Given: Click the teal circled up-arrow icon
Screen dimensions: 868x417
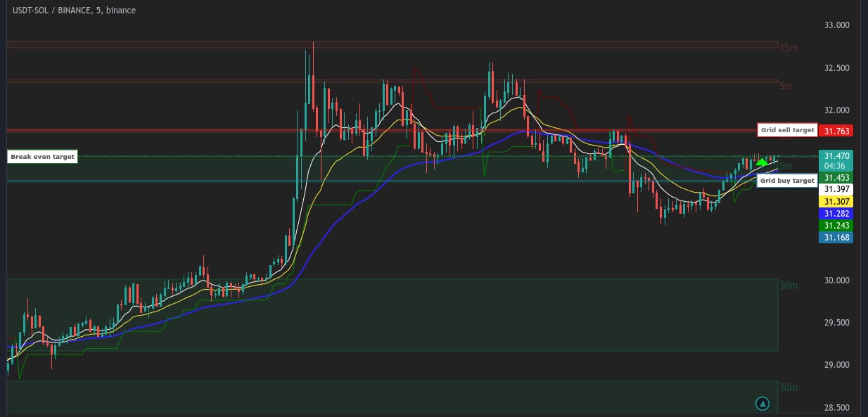Looking at the screenshot, I should [x=762, y=404].
